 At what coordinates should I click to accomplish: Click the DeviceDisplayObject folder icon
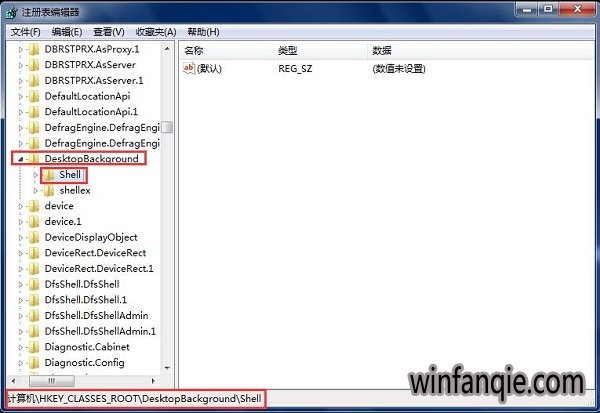34,238
